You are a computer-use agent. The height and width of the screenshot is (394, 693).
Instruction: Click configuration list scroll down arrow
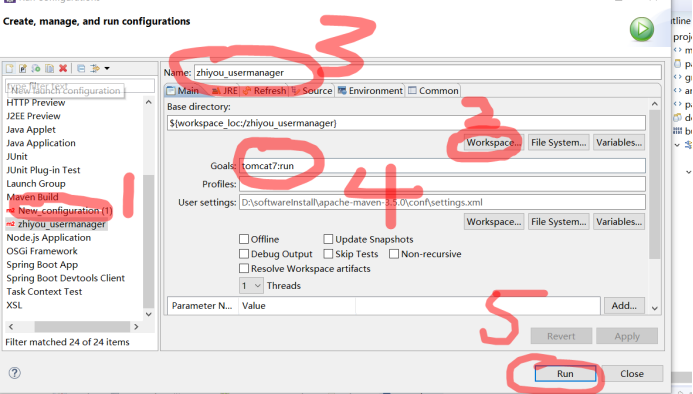(x=148, y=314)
